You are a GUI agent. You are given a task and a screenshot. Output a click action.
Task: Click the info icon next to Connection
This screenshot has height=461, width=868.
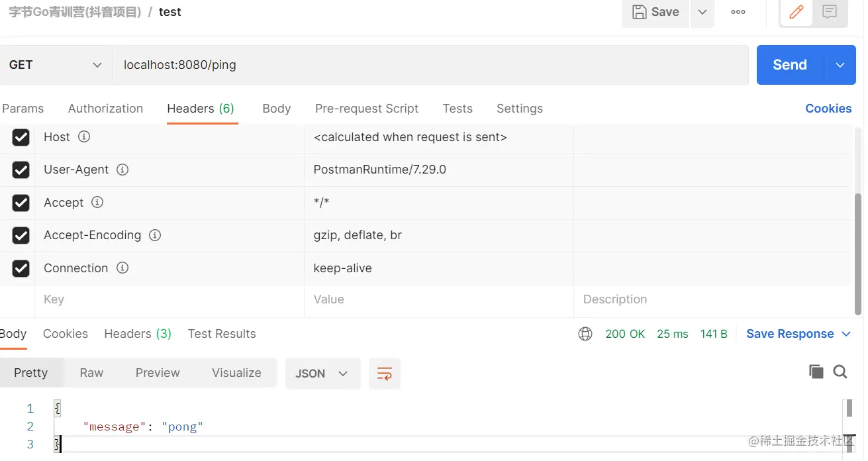(x=122, y=268)
